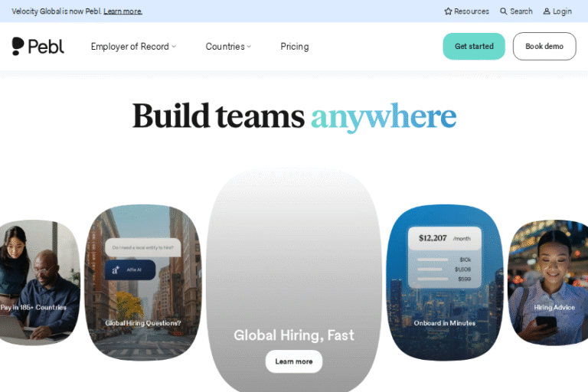Click the Book demo button
The image size is (588, 392).
[x=544, y=46]
